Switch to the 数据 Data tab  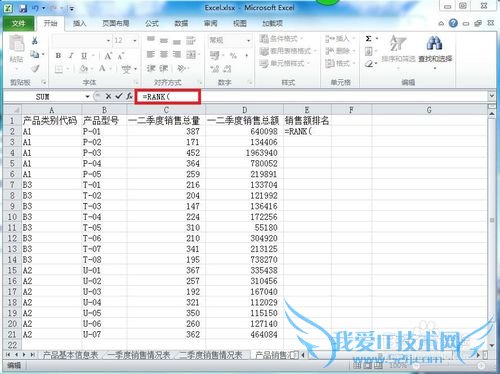click(x=181, y=23)
